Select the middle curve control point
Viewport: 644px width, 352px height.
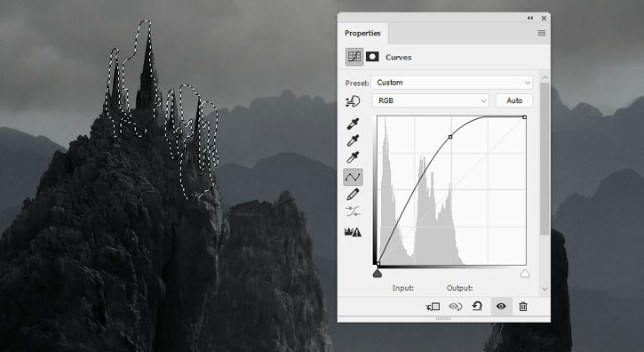(450, 137)
